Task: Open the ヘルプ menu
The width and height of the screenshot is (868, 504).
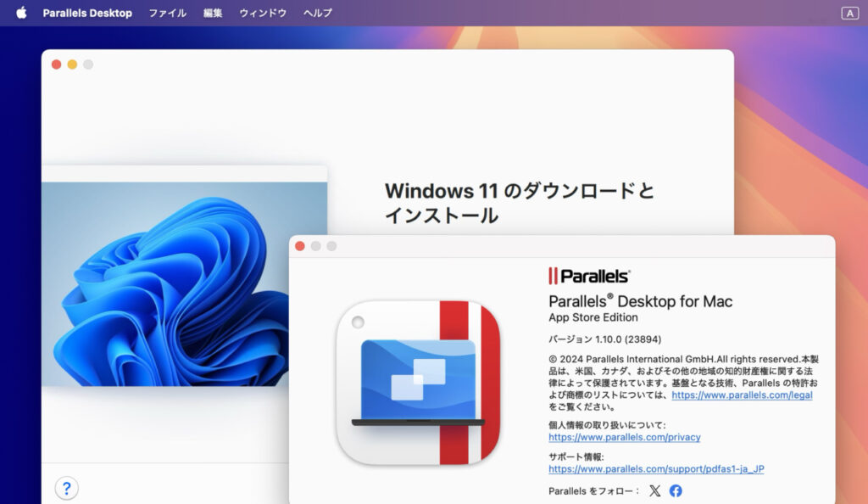Action: click(316, 13)
